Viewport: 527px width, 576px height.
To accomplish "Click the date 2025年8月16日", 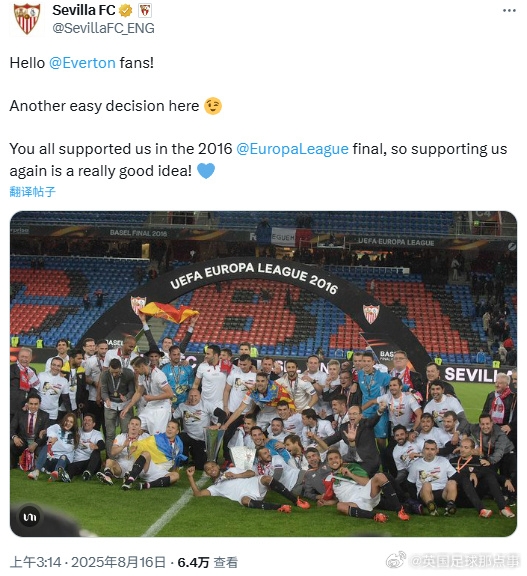I will click(118, 562).
